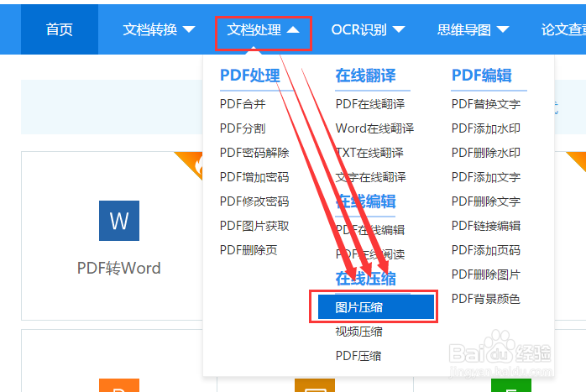Open PDF在线编辑 tool
The image size is (586, 392).
tap(370, 230)
